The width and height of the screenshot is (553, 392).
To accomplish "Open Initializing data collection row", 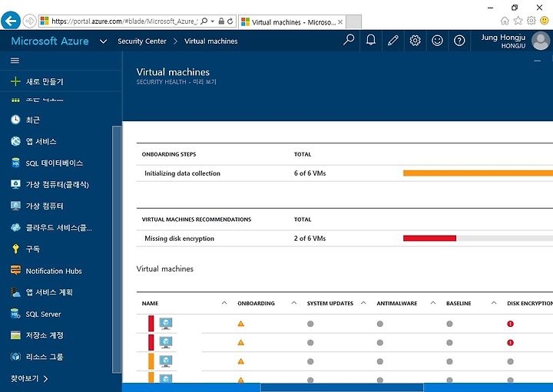I will [345, 173].
